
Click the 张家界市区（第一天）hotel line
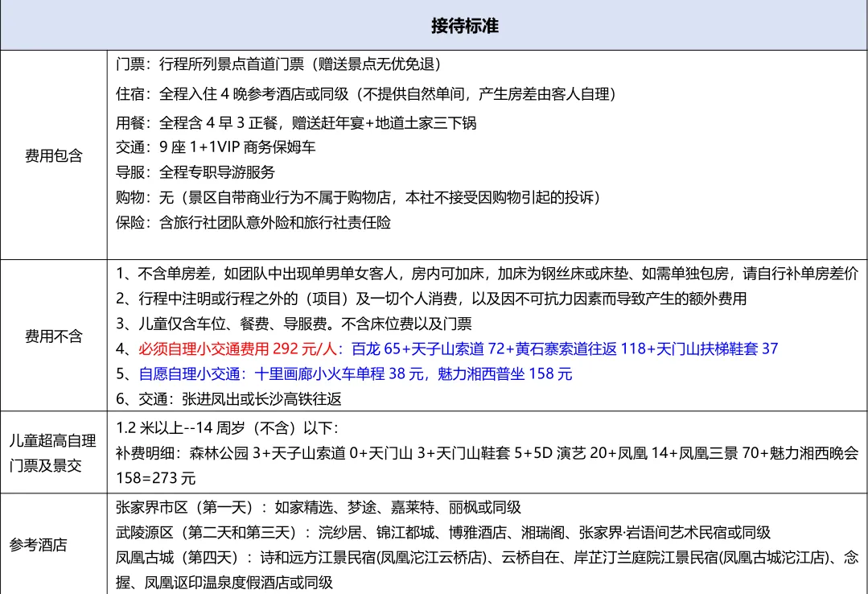pos(319,507)
